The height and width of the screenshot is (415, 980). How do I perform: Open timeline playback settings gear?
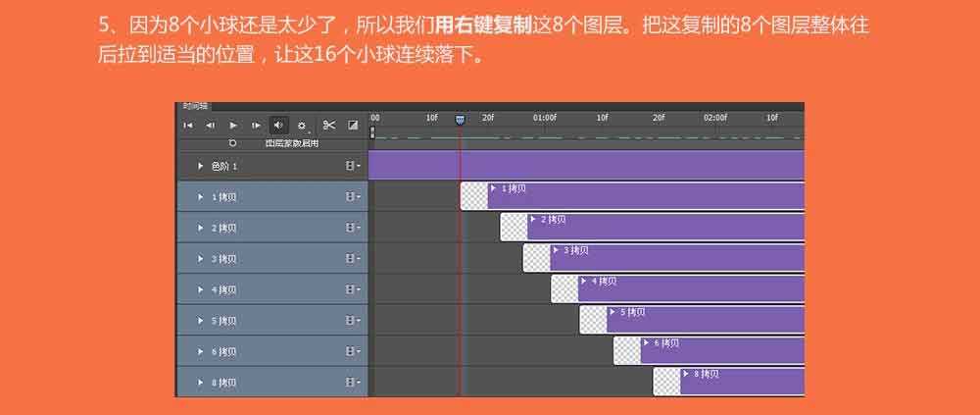302,126
